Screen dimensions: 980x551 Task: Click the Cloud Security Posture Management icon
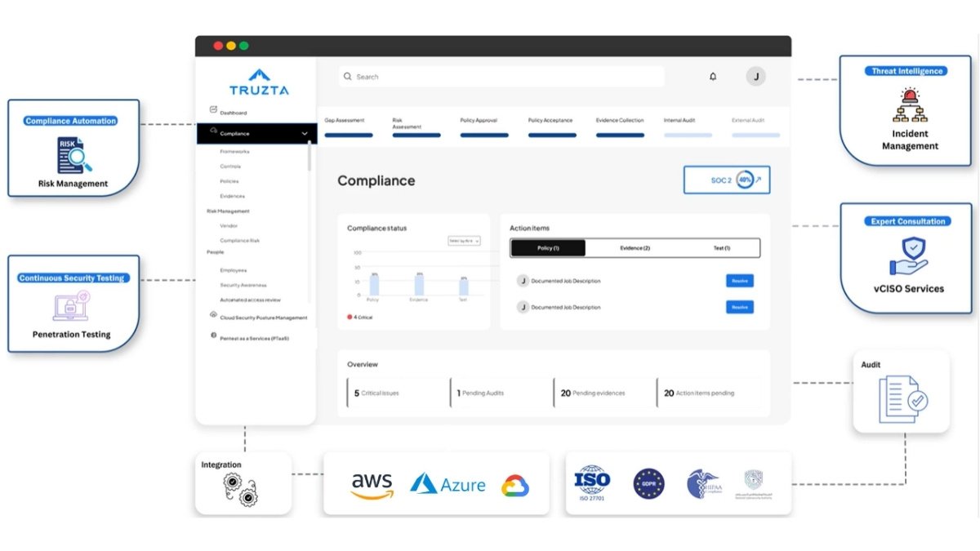click(214, 315)
